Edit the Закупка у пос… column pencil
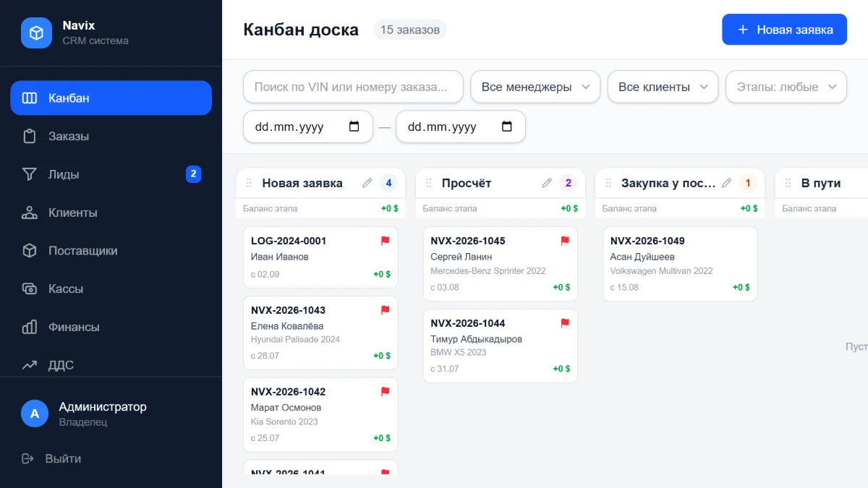 [x=727, y=183]
